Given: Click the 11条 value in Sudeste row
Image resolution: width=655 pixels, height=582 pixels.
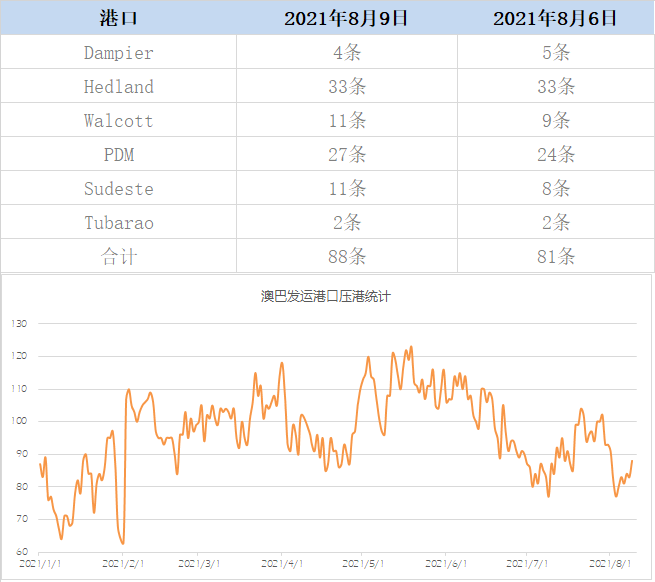Looking at the screenshot, I should click(x=347, y=189).
